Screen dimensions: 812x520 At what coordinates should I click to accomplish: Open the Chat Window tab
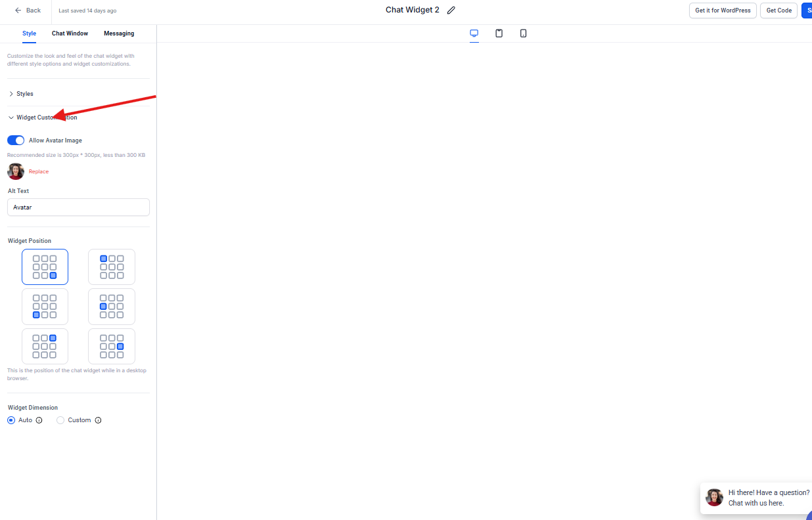pos(70,33)
